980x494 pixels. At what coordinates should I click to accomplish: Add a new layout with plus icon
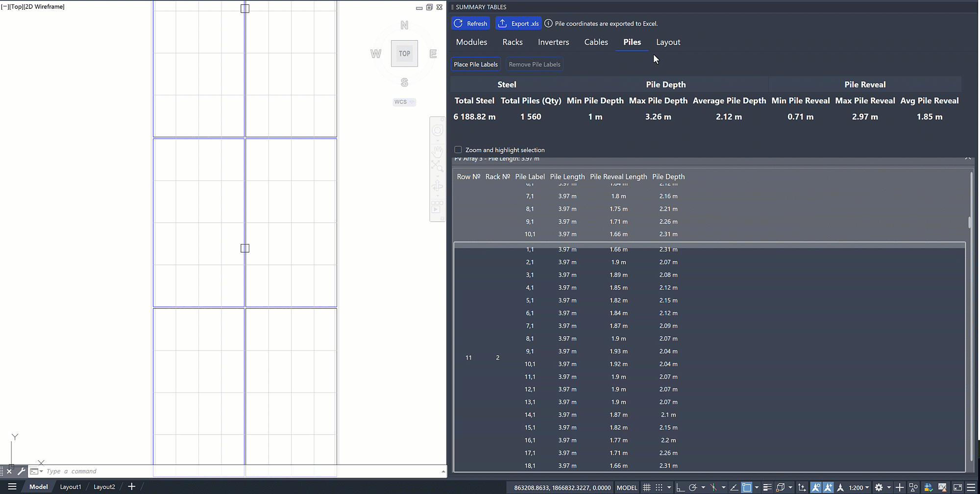131,487
